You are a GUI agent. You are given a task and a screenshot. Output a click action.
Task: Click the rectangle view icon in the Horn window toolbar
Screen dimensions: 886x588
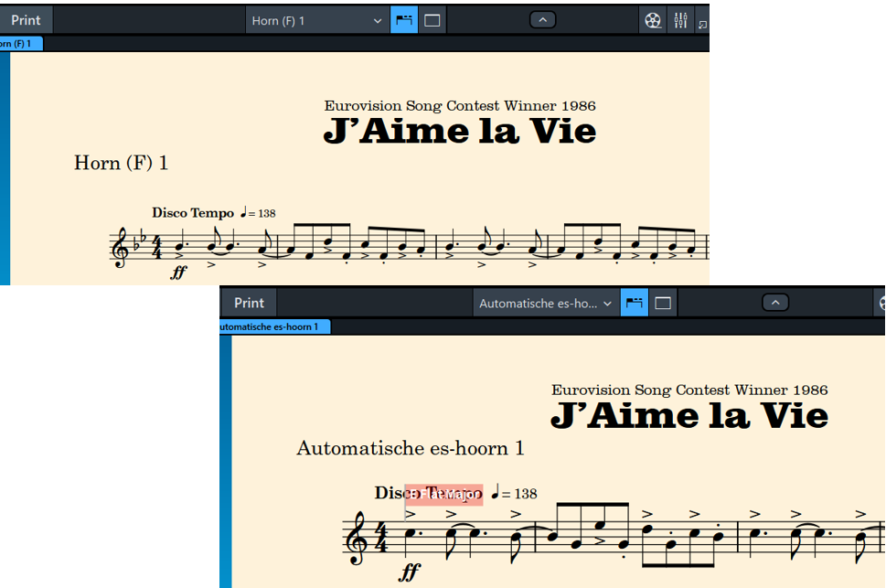432,20
